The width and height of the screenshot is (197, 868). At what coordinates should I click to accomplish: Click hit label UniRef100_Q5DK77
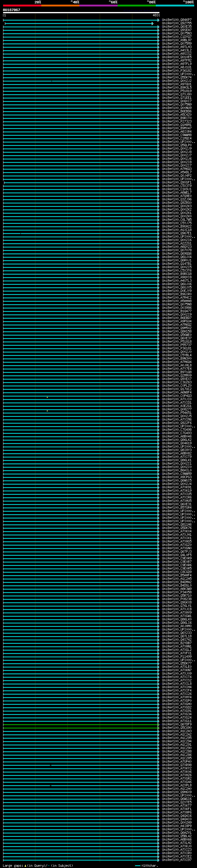click(x=177, y=663)
